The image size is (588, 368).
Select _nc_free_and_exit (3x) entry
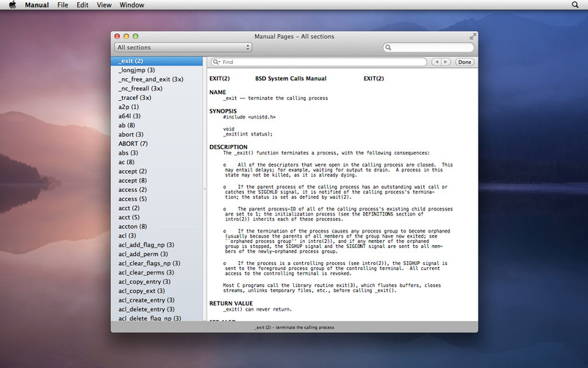tap(157, 79)
